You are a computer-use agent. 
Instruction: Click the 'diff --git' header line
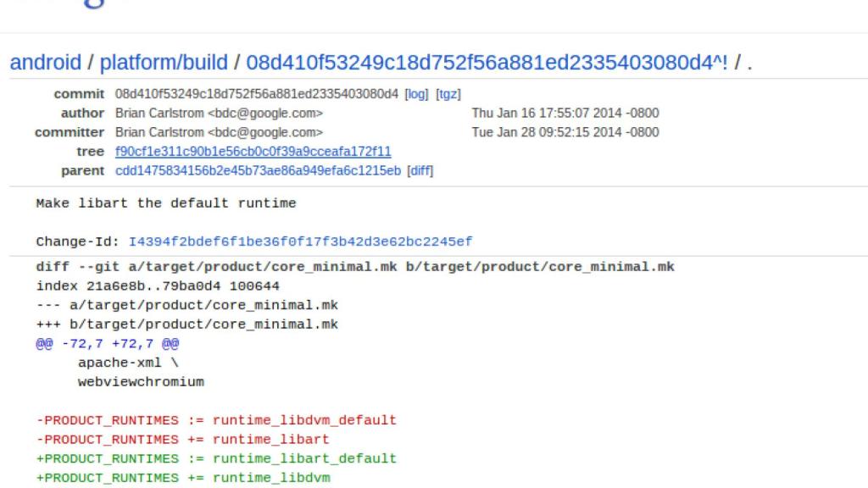tap(355, 267)
